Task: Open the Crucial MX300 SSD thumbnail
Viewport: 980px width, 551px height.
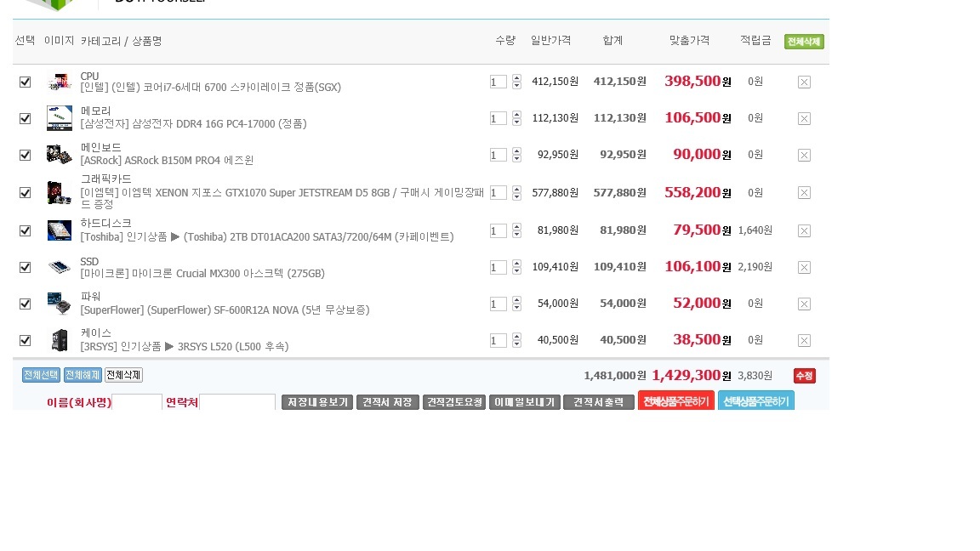Action: 60,267
